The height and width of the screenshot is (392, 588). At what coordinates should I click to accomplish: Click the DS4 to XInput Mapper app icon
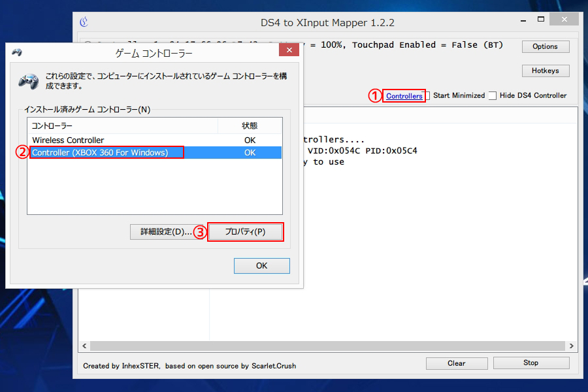pyautogui.click(x=84, y=22)
